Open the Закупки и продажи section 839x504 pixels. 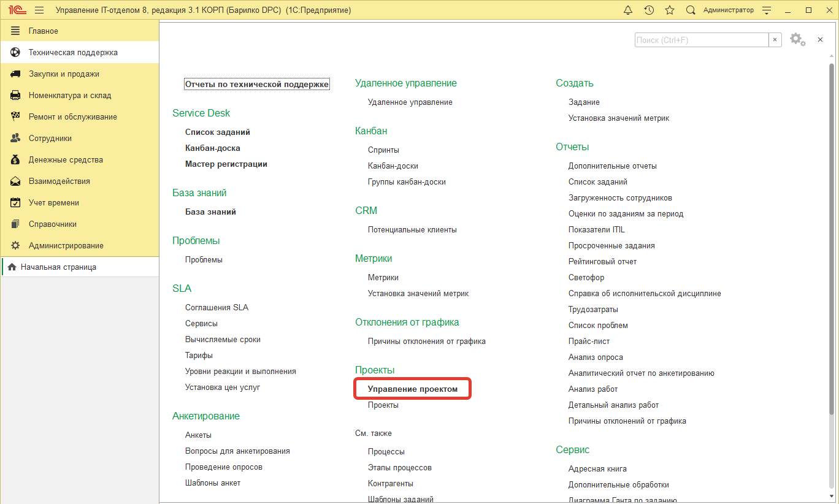[64, 74]
